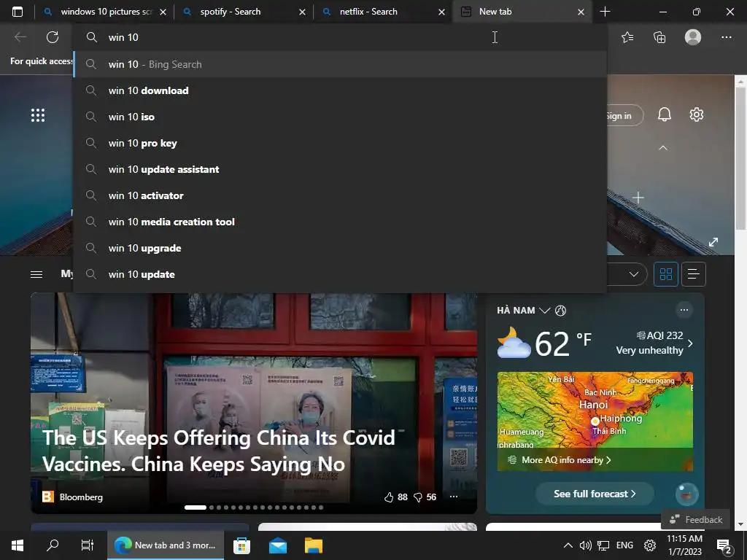Add a quick link site plus
Image resolution: width=747 pixels, height=560 pixels.
638,198
